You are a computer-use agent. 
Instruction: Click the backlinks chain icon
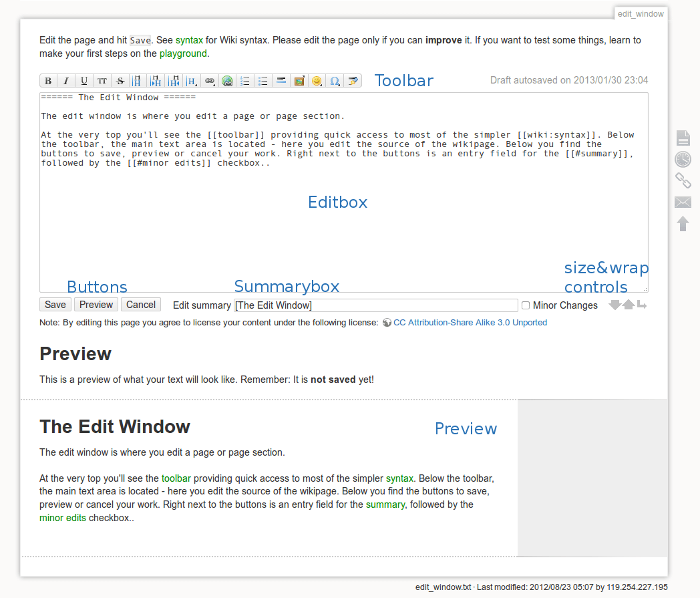683,180
